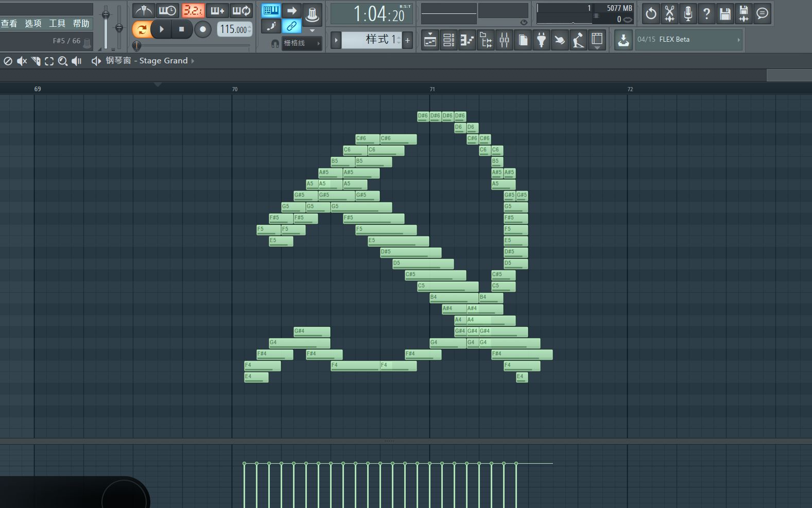Select the selection tool in piano roll
This screenshot has width=812, height=508.
49,61
